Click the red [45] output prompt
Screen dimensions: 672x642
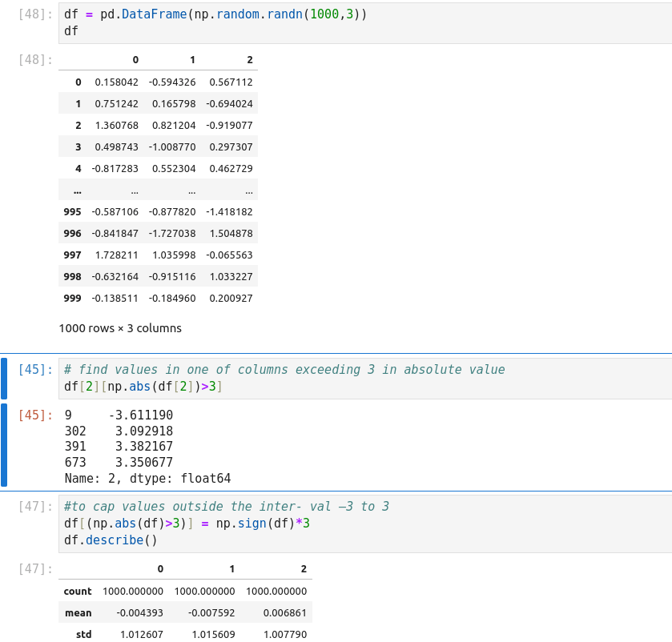coord(35,415)
